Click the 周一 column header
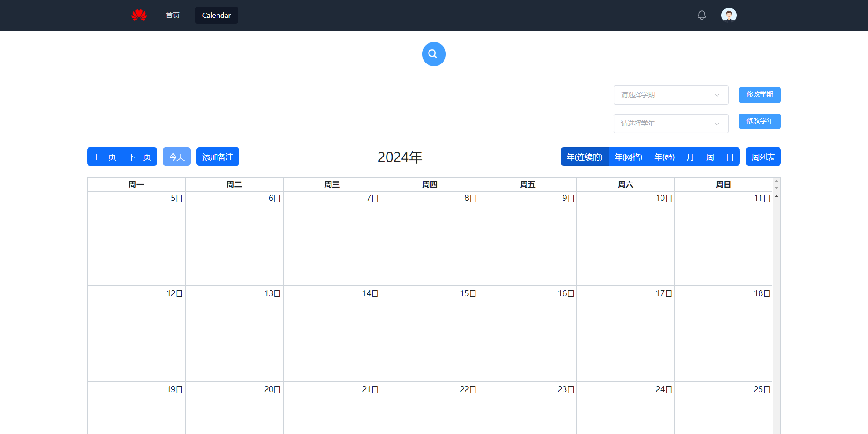868x434 pixels. click(136, 184)
